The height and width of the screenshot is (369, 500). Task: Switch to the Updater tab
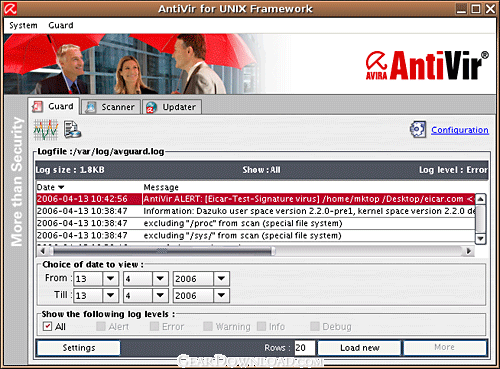[172, 107]
